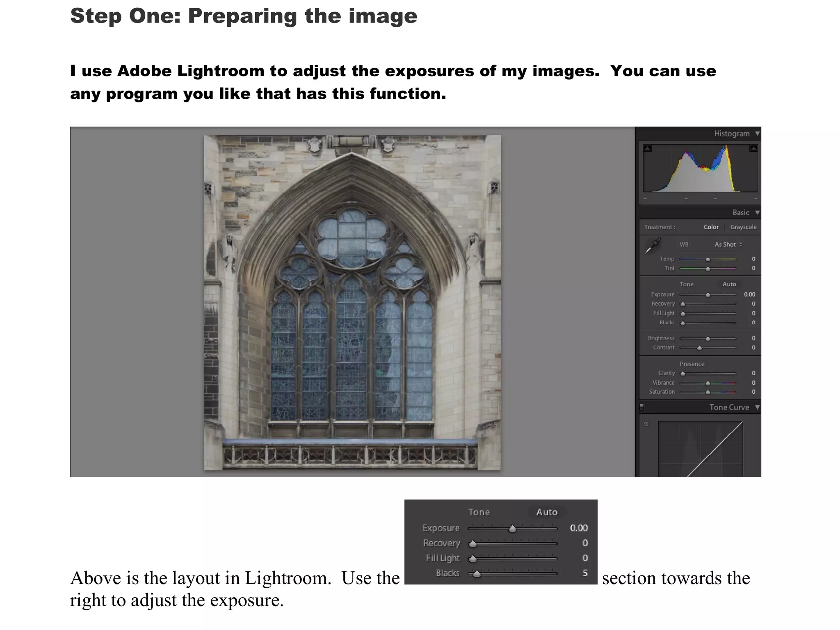Click the Fill Light slider in Basic panel
Screen dimensions: 840x630
[708, 313]
